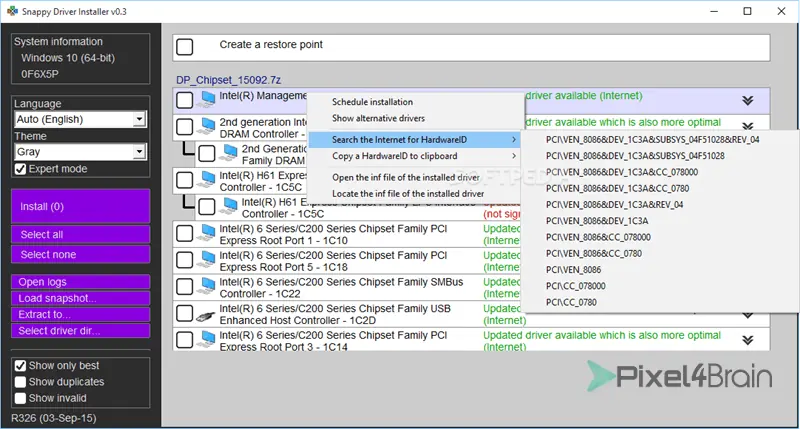Click the Windows 10 (64-bit) system info text
Viewport: 800px width, 429px height.
(x=68, y=58)
